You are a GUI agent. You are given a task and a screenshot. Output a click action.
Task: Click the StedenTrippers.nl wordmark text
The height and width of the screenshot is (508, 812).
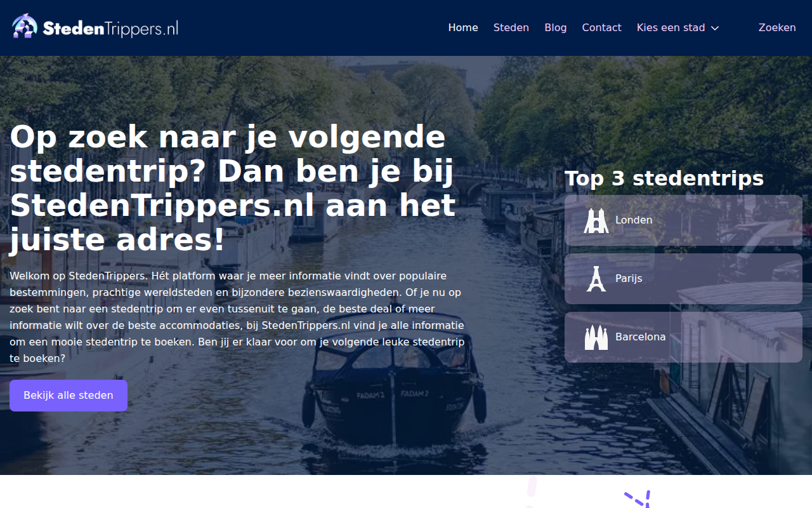pos(110,28)
